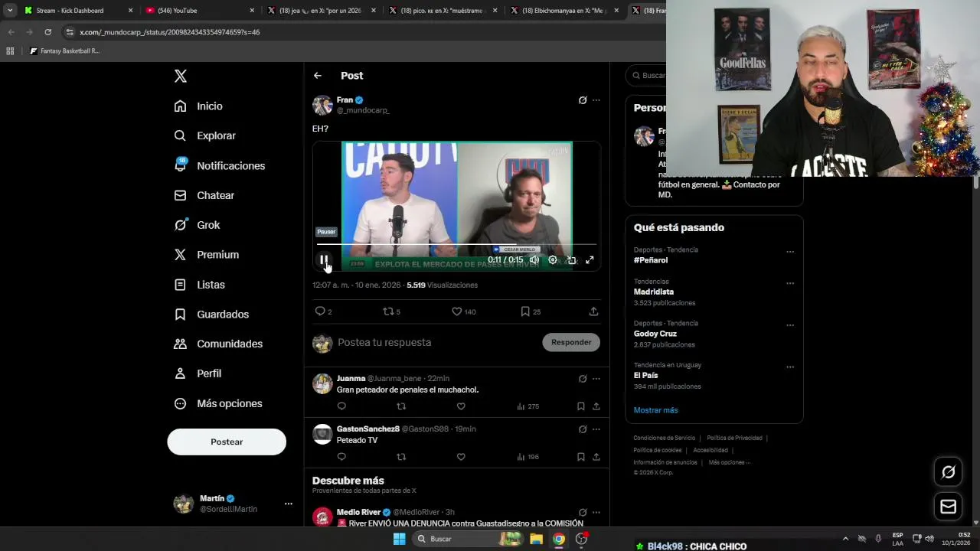Open more options on Juanma's reply

(x=596, y=379)
